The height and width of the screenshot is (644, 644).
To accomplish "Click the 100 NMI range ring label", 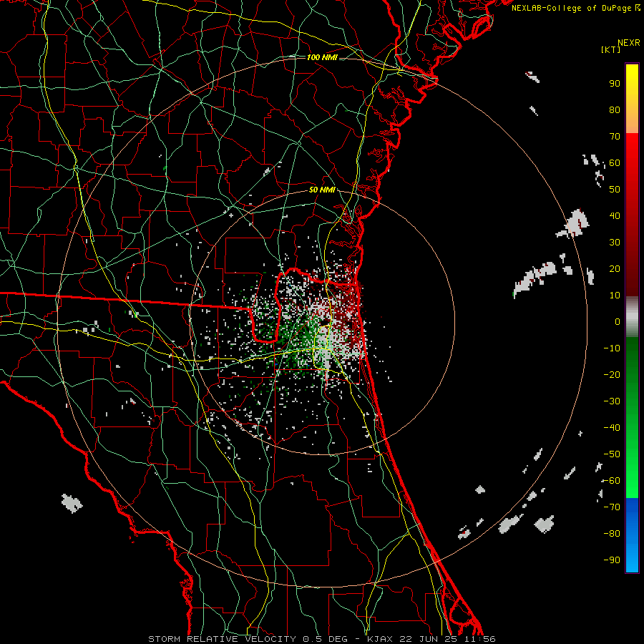I will click(x=321, y=57).
